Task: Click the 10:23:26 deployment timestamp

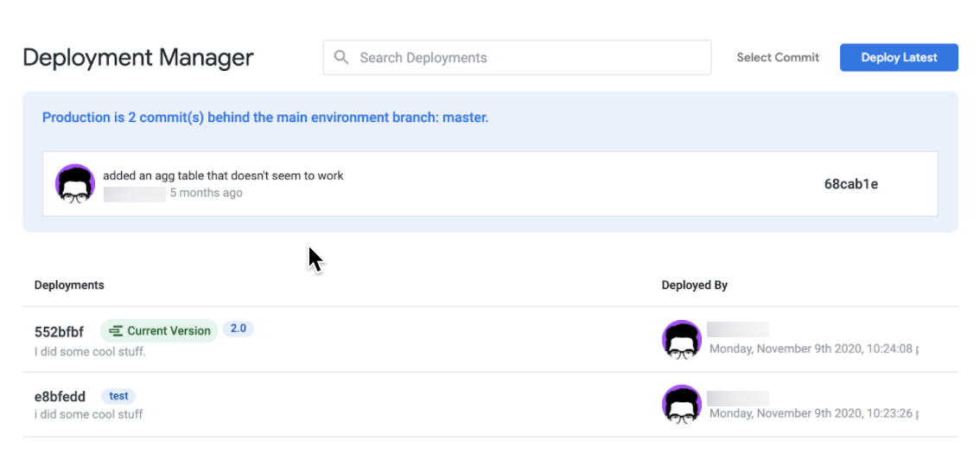Action: click(813, 414)
